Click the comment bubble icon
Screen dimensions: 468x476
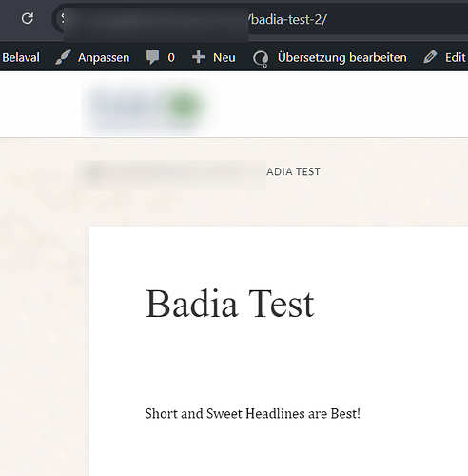[152, 57]
